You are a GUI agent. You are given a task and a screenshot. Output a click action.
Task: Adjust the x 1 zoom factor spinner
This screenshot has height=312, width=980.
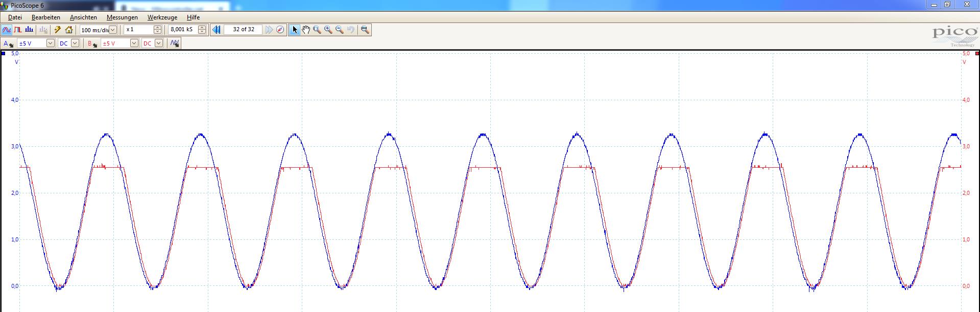pos(158,30)
